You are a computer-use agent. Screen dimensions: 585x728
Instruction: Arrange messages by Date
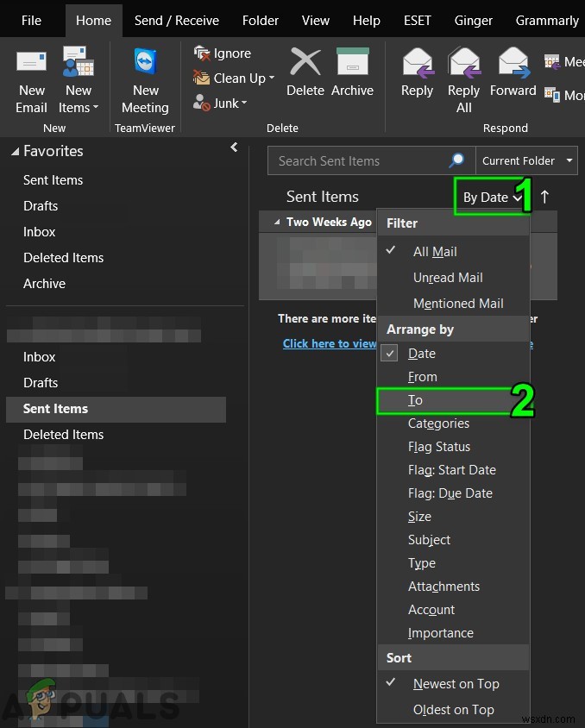pyautogui.click(x=453, y=354)
